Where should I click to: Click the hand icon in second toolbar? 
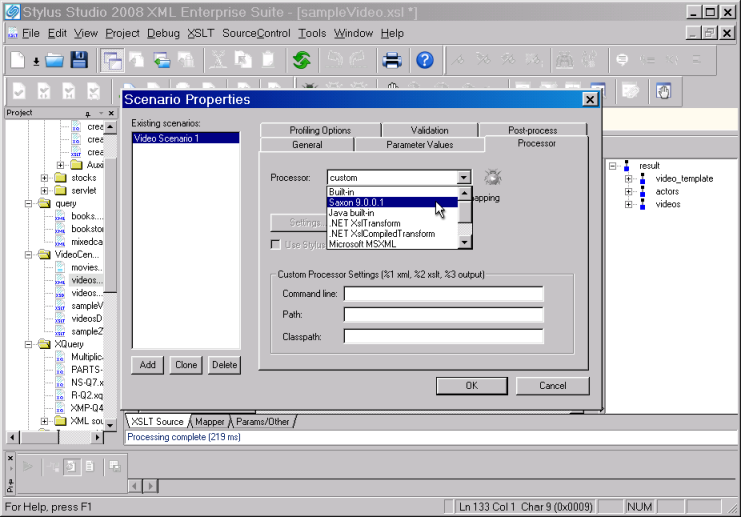click(663, 91)
